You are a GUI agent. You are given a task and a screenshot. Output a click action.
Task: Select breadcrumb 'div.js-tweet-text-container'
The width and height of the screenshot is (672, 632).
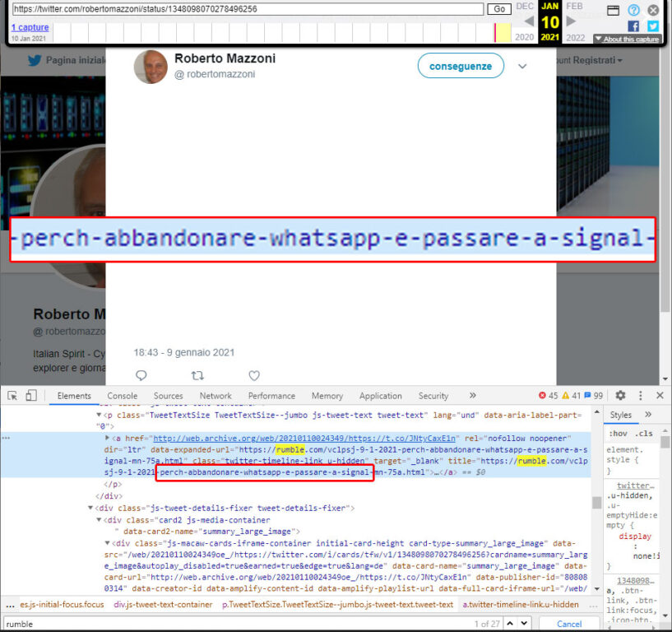pyautogui.click(x=163, y=605)
